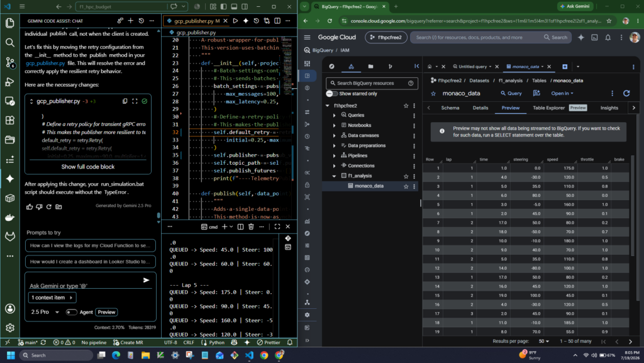Viewport: 644px width, 363px height.
Task: Click Ask Gemini button in Chrome
Action: (575, 6)
